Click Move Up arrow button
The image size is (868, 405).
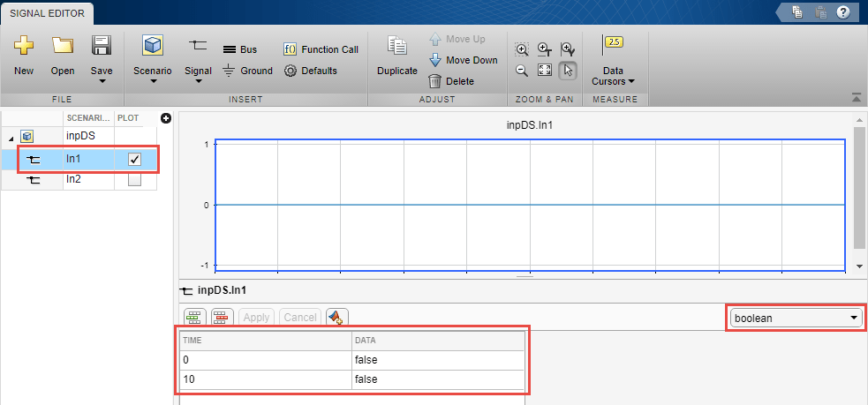[x=457, y=40]
